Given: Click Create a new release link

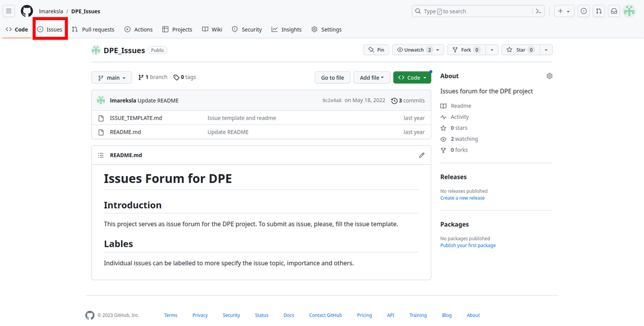Looking at the screenshot, I should (x=462, y=198).
